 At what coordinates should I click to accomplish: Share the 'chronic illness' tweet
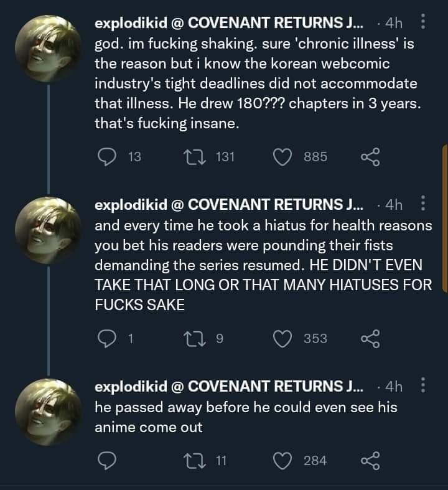(x=370, y=157)
